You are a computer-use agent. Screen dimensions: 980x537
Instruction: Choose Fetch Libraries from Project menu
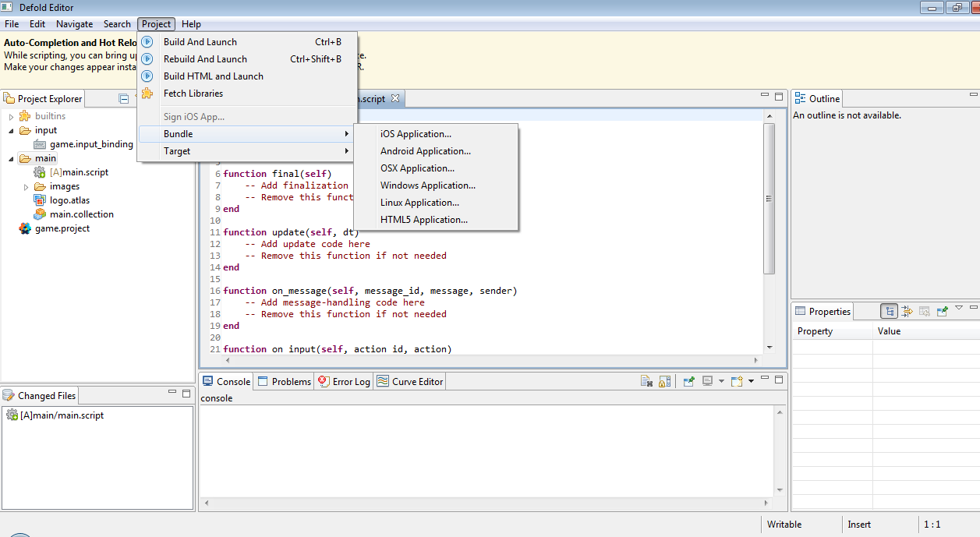coord(246,94)
